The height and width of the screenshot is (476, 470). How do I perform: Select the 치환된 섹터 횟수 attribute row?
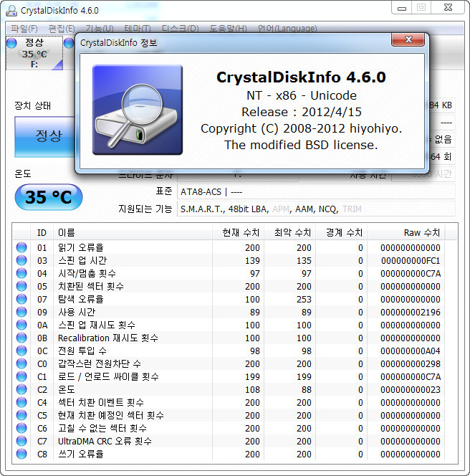coord(229,286)
